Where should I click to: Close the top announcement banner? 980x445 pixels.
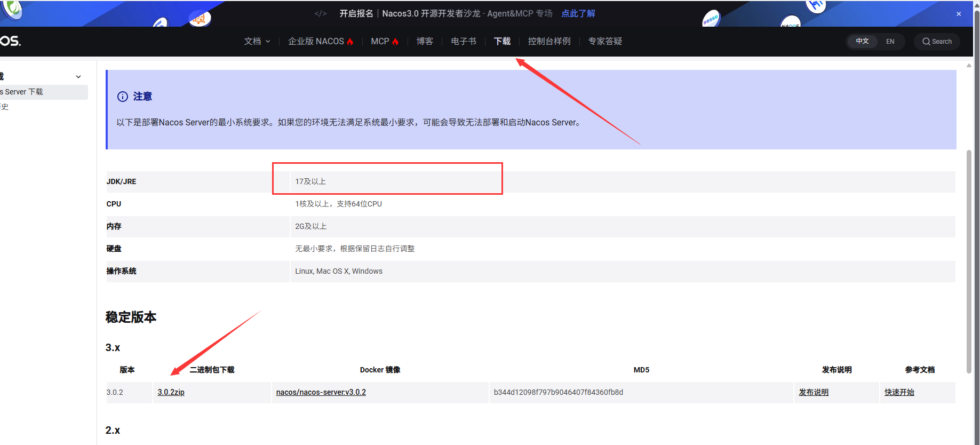click(x=959, y=14)
